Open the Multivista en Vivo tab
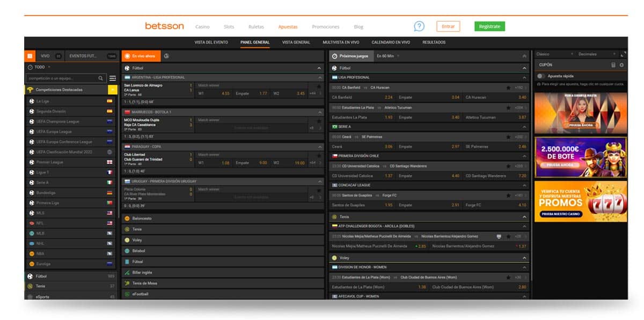The image size is (644, 320). (x=341, y=42)
